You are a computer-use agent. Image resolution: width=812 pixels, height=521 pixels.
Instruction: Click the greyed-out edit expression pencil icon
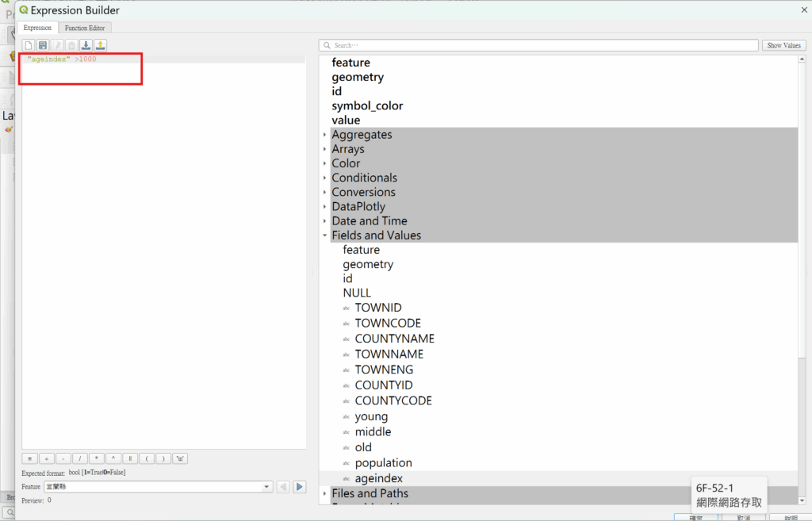(x=57, y=45)
